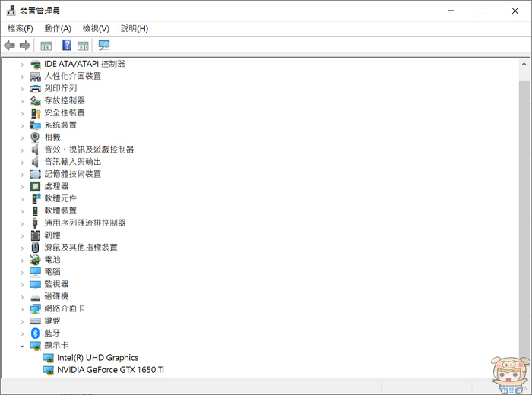Expand the 網路介面卡 tree node arrow
Viewport: 532px width, 395px height.
click(x=22, y=309)
